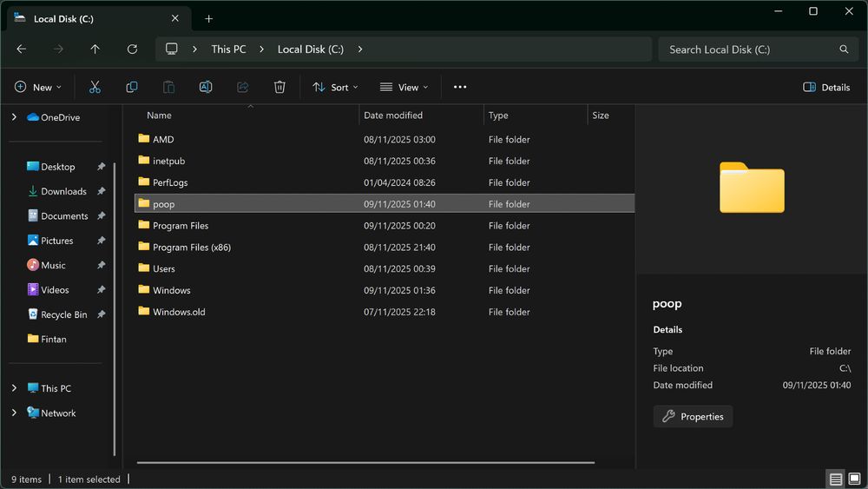Unpin Recycle Bin using its pin icon
This screenshot has width=868, height=489.
(x=102, y=314)
